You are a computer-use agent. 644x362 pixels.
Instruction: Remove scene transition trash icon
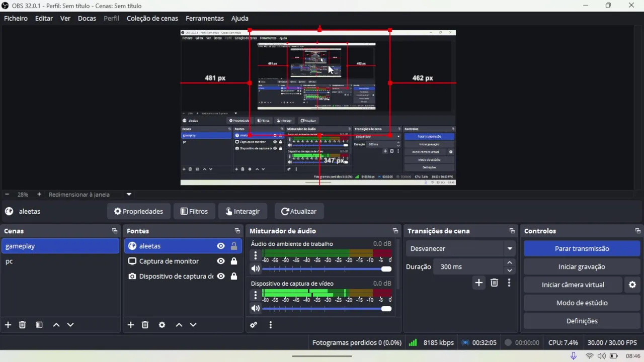[x=494, y=283]
